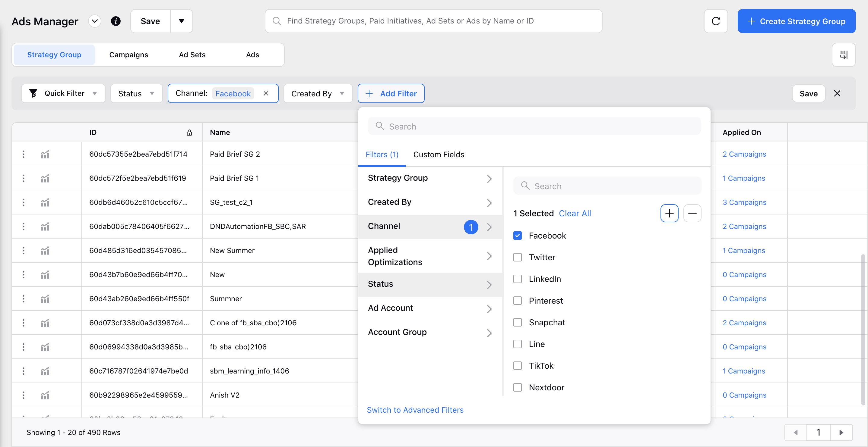Image resolution: width=868 pixels, height=447 pixels.
Task: Select the Campaigns tab in main navigation
Action: [128, 54]
